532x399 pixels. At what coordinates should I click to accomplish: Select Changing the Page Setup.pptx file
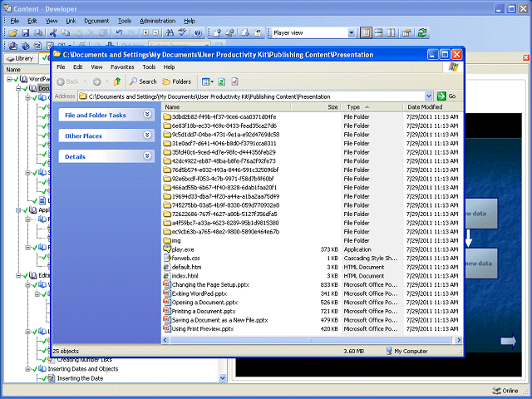(x=206, y=284)
